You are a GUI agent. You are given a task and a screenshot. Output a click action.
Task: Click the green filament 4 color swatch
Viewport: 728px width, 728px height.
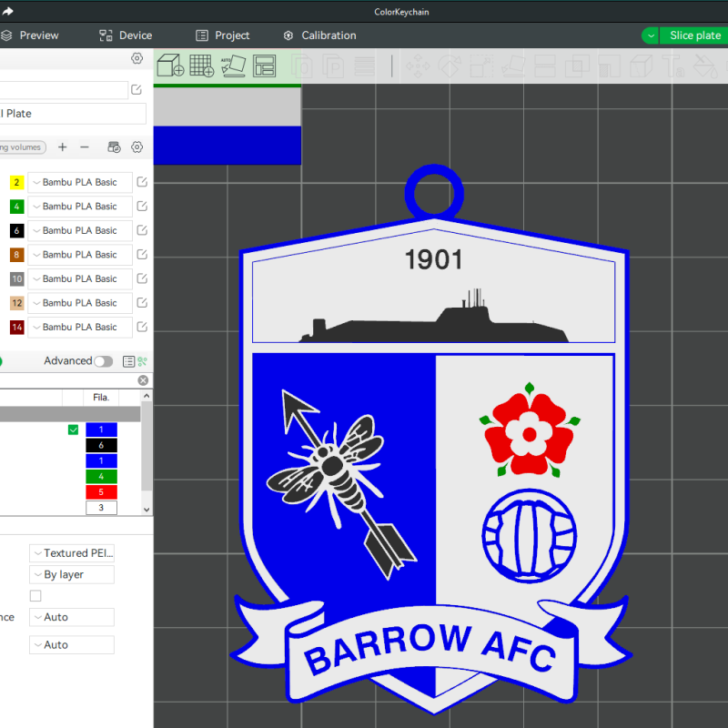click(x=16, y=207)
